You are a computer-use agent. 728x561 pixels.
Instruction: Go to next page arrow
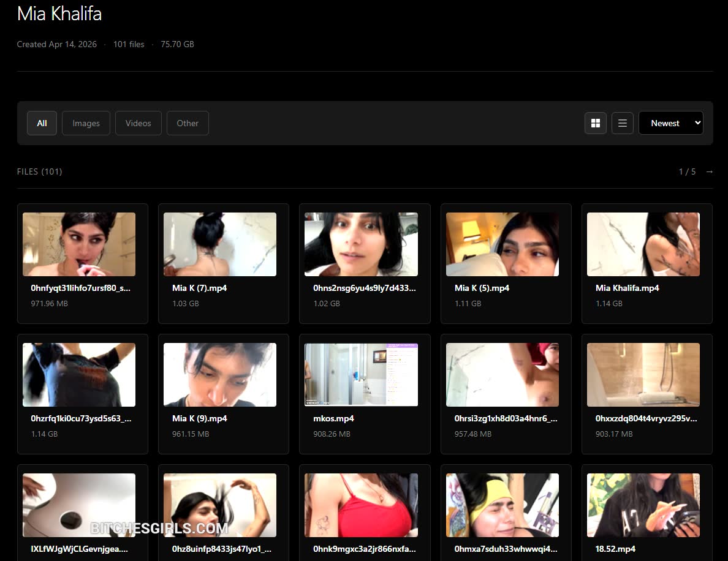(x=709, y=171)
